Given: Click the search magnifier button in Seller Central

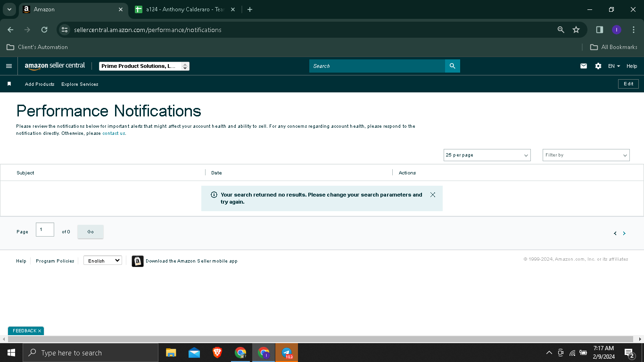Looking at the screenshot, I should click(452, 66).
